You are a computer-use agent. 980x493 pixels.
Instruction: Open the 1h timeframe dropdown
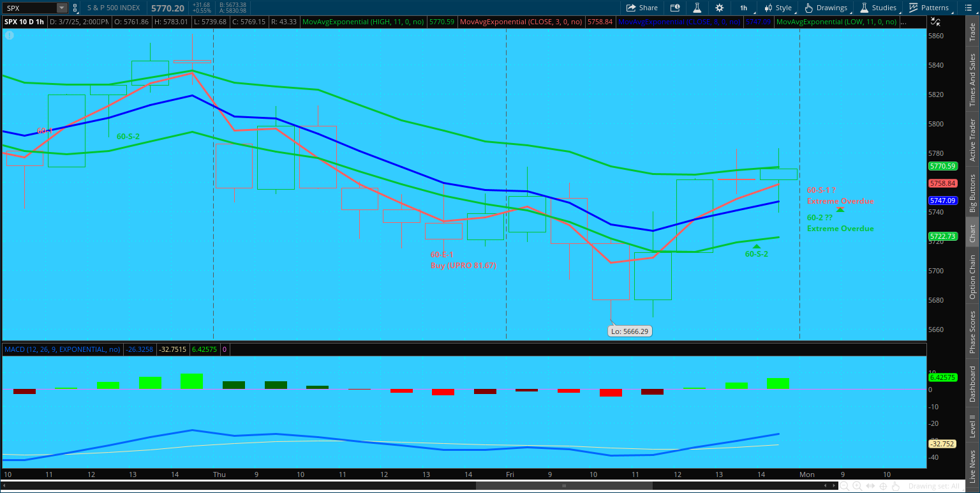pos(743,8)
